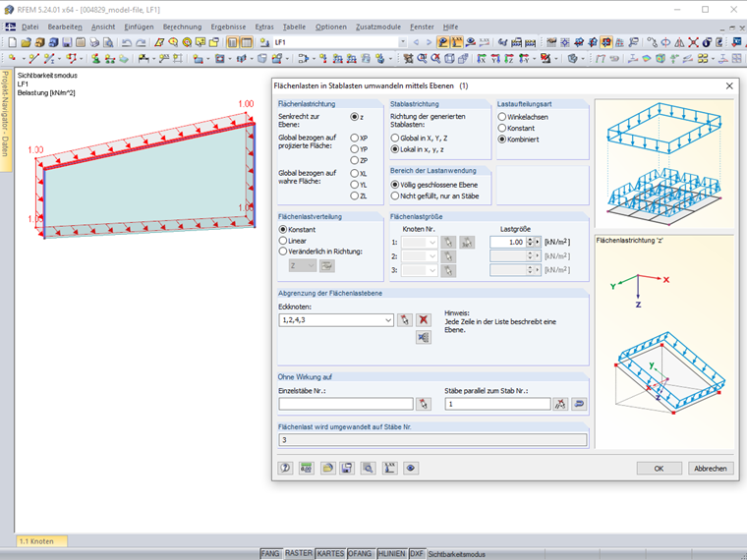Click the redo arrow in toolbar
This screenshot has height=560, width=747.
point(141,43)
